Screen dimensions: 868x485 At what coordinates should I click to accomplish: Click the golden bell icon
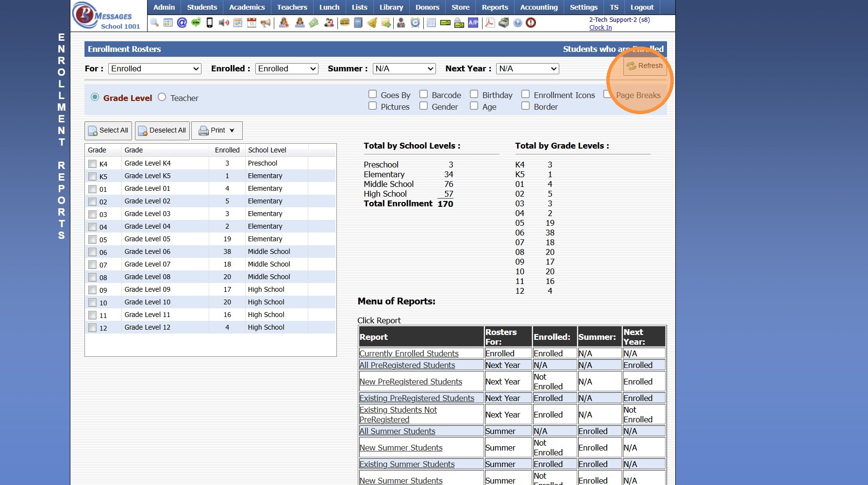pos(372,22)
